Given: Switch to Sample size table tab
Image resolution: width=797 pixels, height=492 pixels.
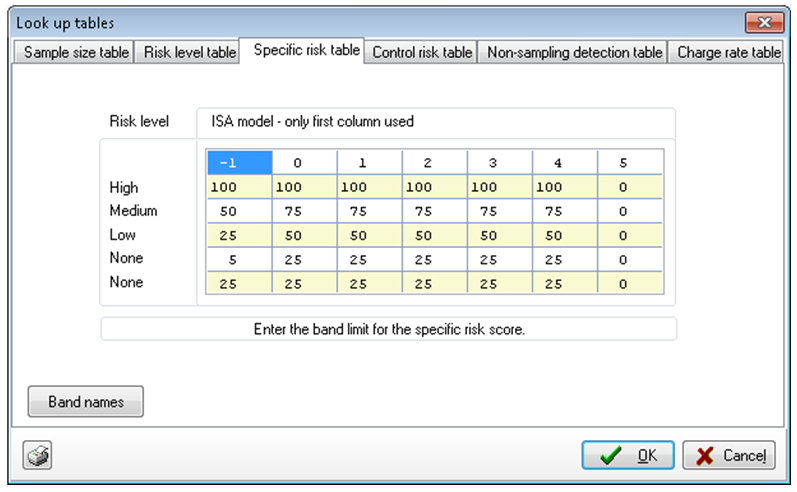Looking at the screenshot, I should 76,52.
